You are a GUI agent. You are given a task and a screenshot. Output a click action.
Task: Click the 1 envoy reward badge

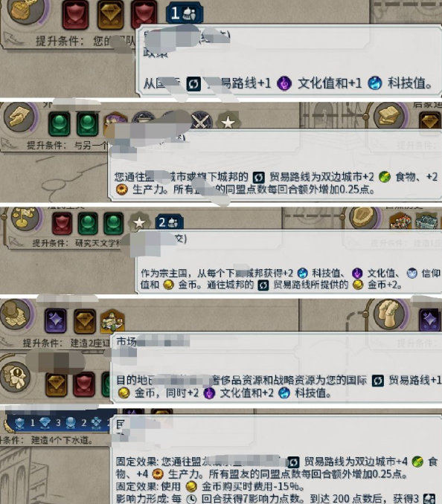[185, 13]
